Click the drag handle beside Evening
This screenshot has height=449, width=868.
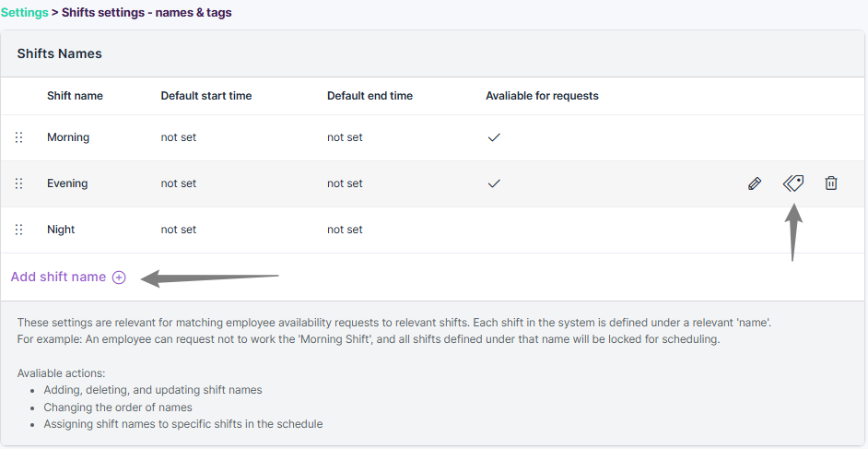pyautogui.click(x=18, y=183)
